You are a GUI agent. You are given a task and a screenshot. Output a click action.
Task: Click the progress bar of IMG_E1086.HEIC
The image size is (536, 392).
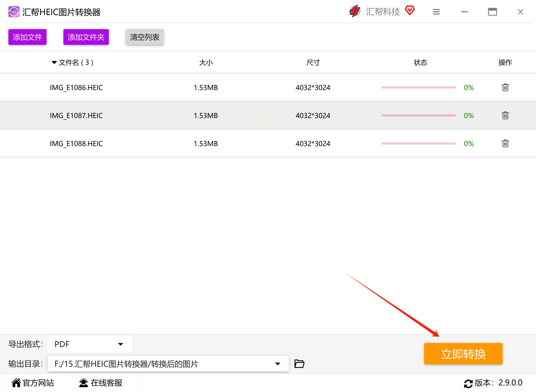pyautogui.click(x=418, y=87)
